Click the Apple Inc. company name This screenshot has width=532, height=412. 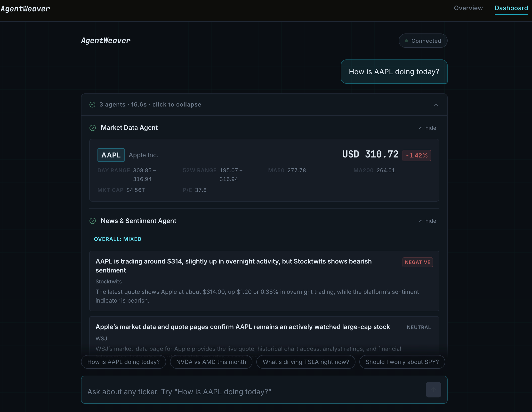(144, 155)
